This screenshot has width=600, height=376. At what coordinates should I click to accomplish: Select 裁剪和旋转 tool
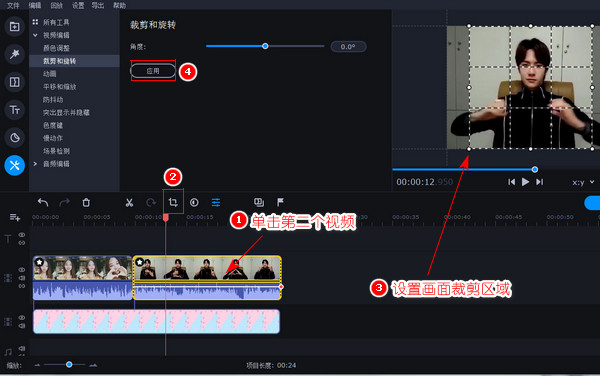point(59,61)
